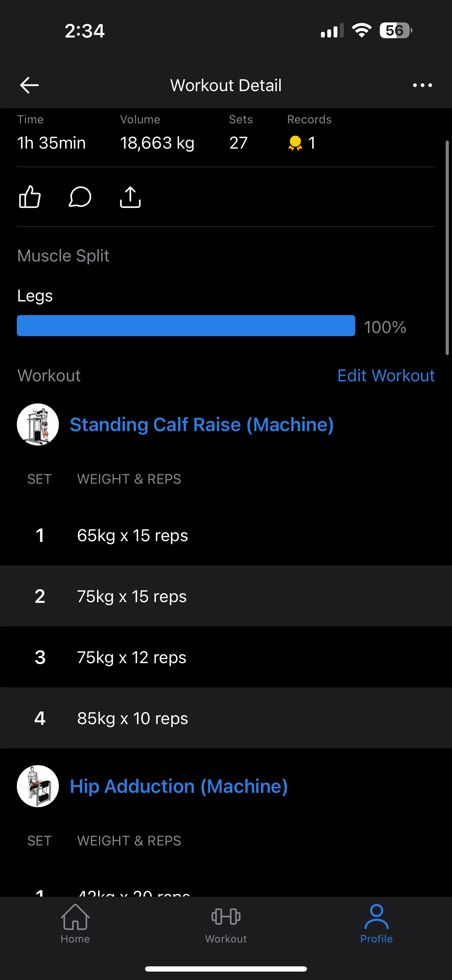The width and height of the screenshot is (452, 980).
Task: Select set 4 row 85kg x 10 reps
Action: point(226,718)
